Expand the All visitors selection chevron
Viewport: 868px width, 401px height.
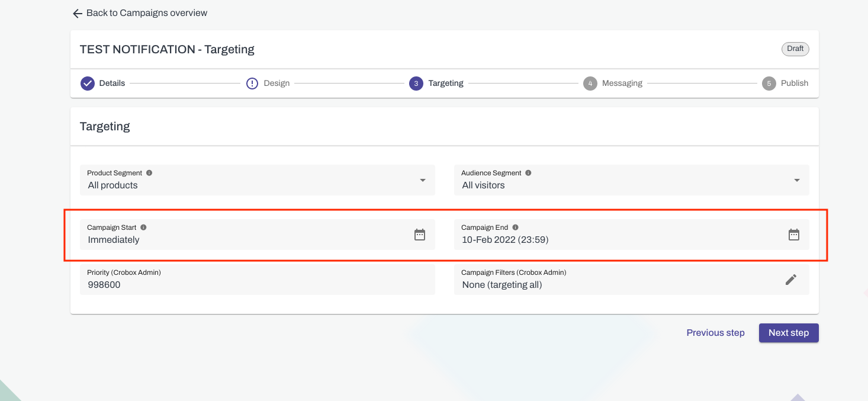[796, 180]
